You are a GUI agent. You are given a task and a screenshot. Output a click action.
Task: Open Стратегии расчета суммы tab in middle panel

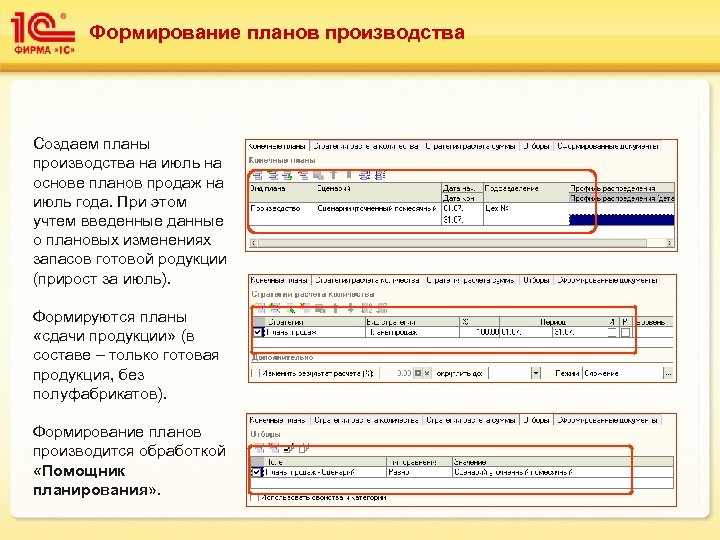point(470,280)
